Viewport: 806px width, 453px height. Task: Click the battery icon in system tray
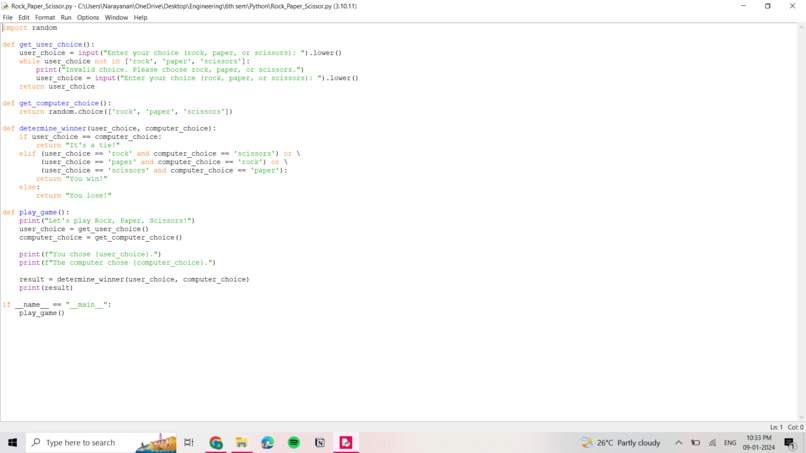tap(695, 442)
